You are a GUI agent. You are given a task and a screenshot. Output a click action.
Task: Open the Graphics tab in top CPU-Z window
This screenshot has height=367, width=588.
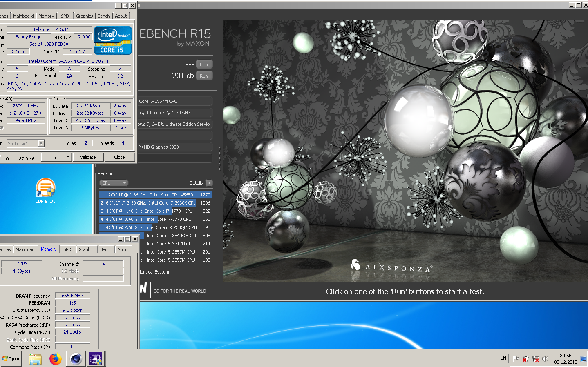[x=85, y=16]
